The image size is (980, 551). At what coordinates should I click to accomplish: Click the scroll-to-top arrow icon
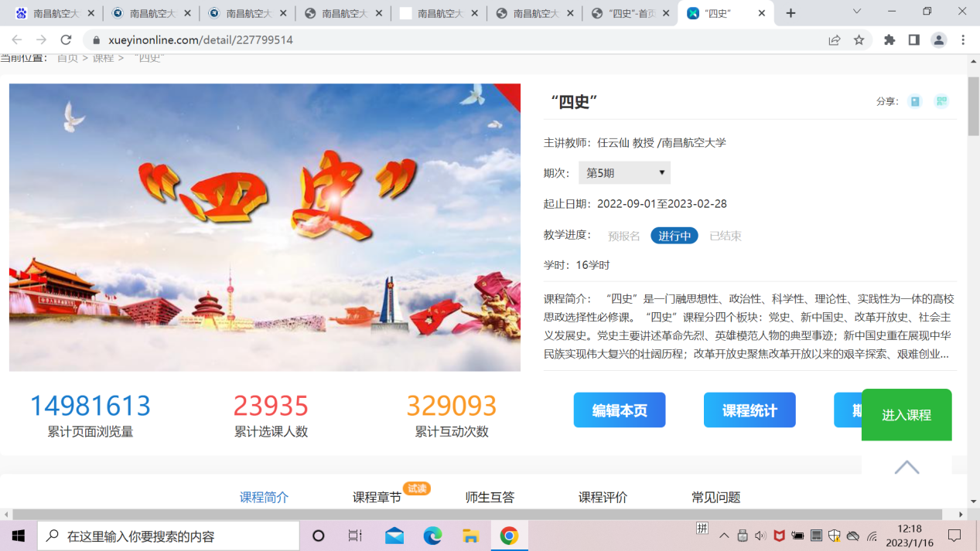coord(907,468)
